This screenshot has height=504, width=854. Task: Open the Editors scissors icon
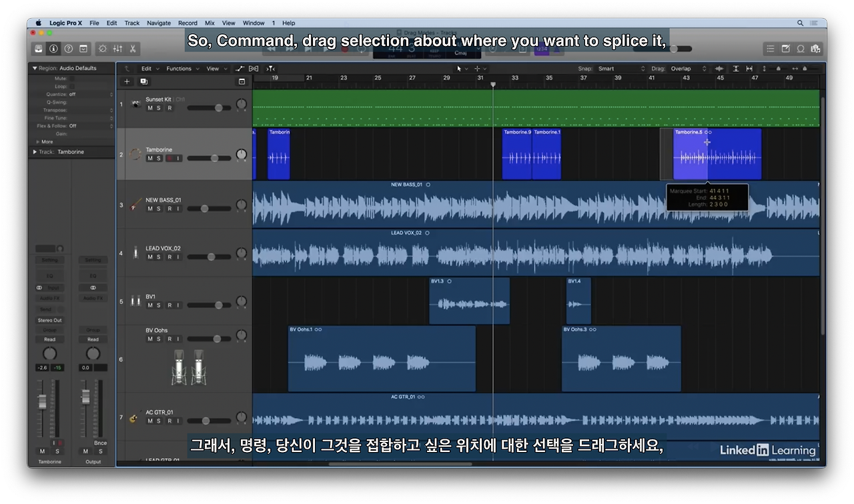coord(133,49)
